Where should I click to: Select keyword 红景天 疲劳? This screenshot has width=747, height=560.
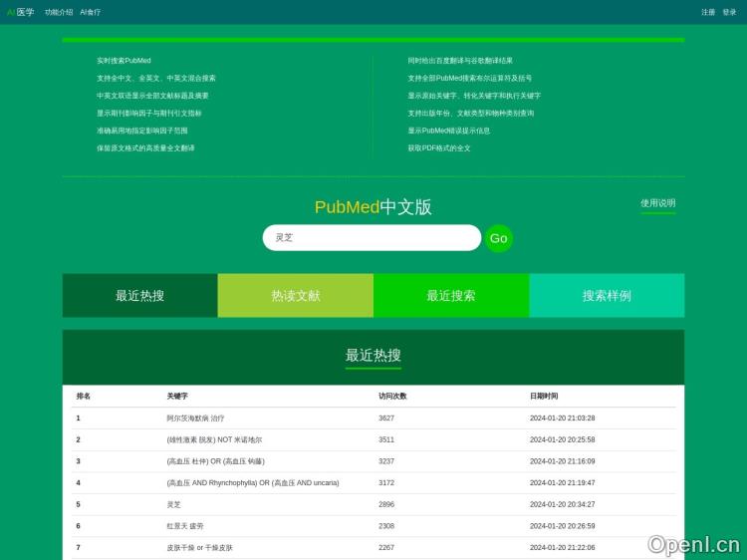tap(185, 526)
